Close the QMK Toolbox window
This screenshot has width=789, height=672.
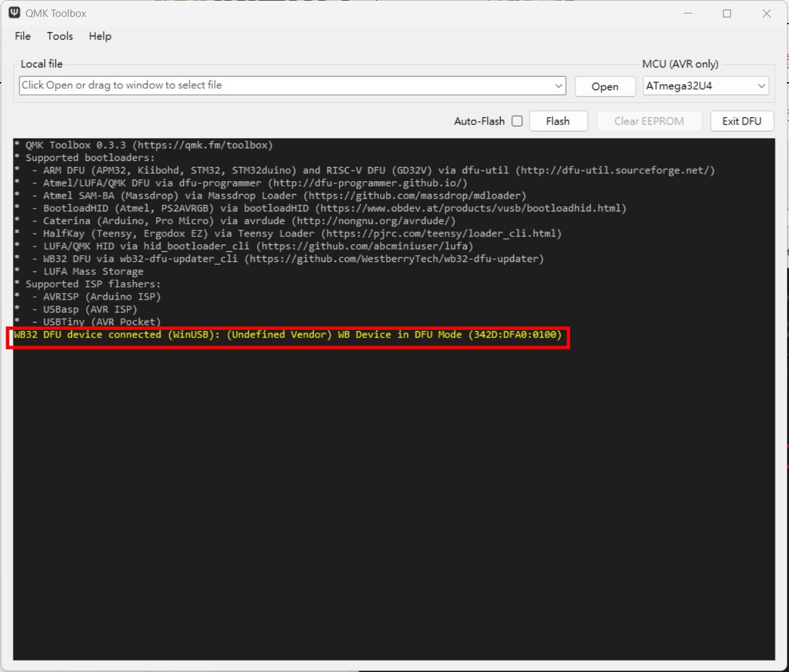[x=766, y=13]
